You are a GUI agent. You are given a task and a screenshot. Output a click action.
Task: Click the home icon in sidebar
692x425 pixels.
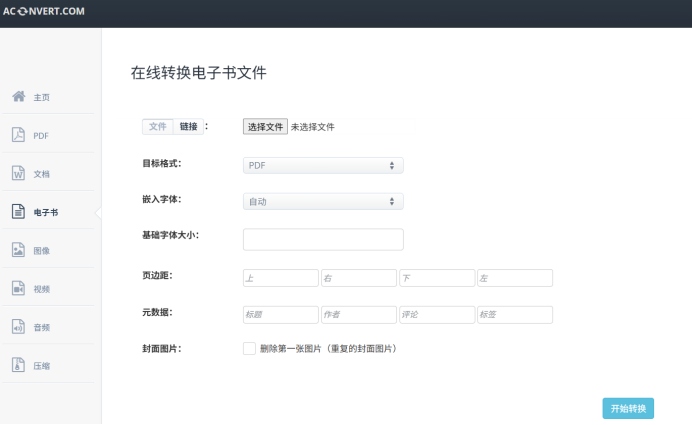point(18,97)
